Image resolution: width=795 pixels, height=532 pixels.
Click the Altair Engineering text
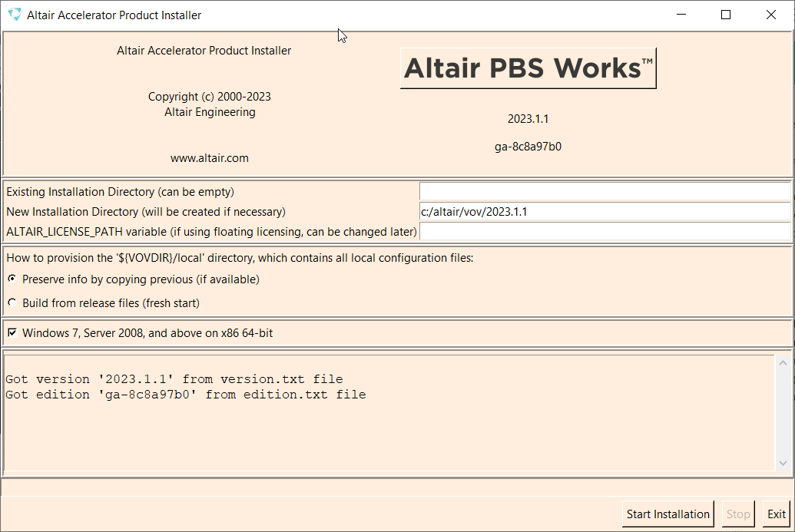tap(210, 112)
